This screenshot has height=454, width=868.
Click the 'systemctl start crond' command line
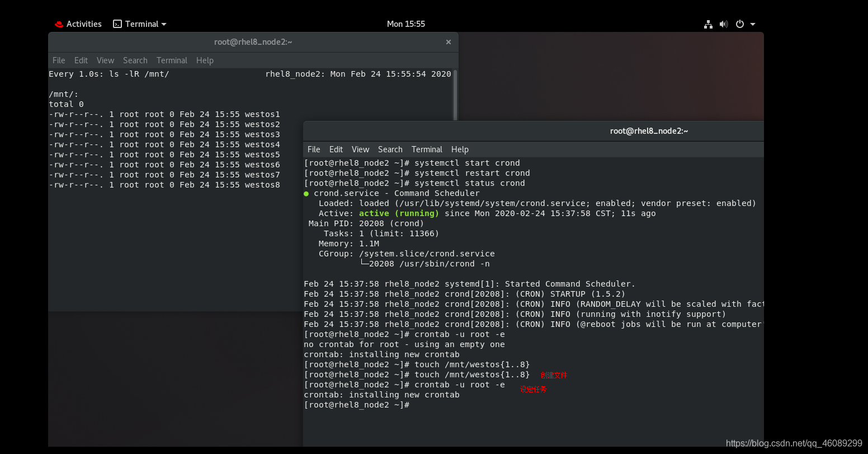[x=412, y=163]
